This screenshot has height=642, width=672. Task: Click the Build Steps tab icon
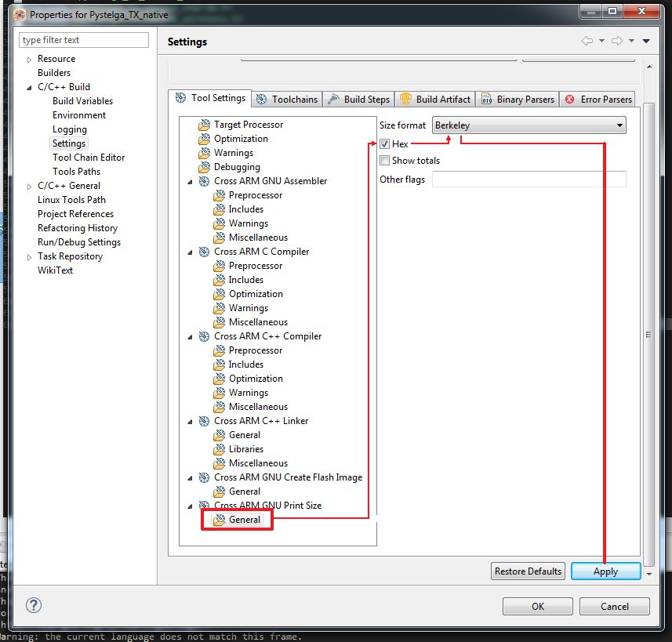pyautogui.click(x=333, y=100)
